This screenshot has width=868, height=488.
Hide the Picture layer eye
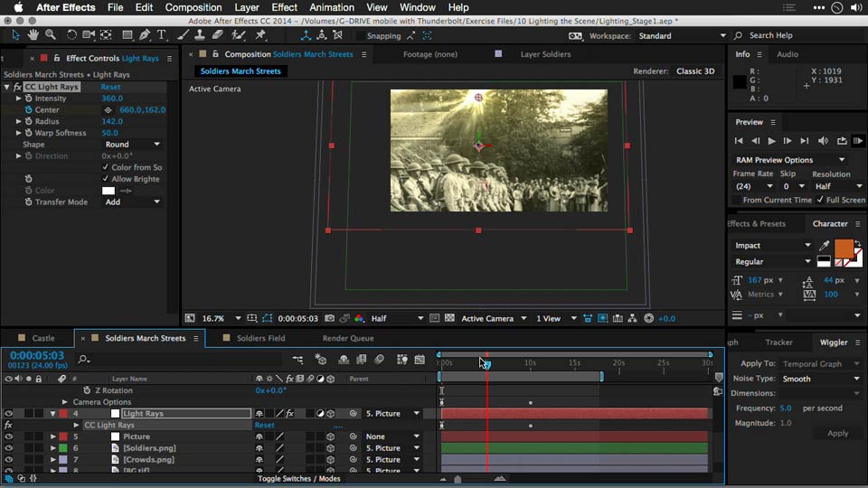(8, 436)
